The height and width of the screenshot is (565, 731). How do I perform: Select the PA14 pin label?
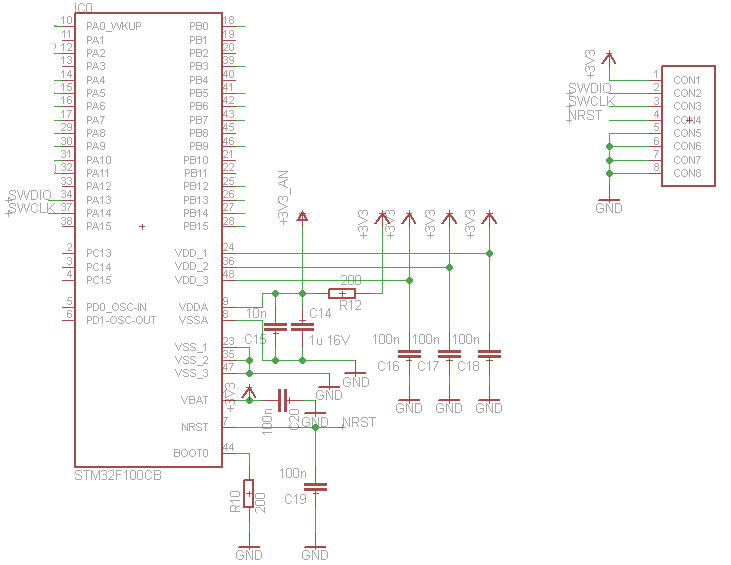(x=99, y=213)
